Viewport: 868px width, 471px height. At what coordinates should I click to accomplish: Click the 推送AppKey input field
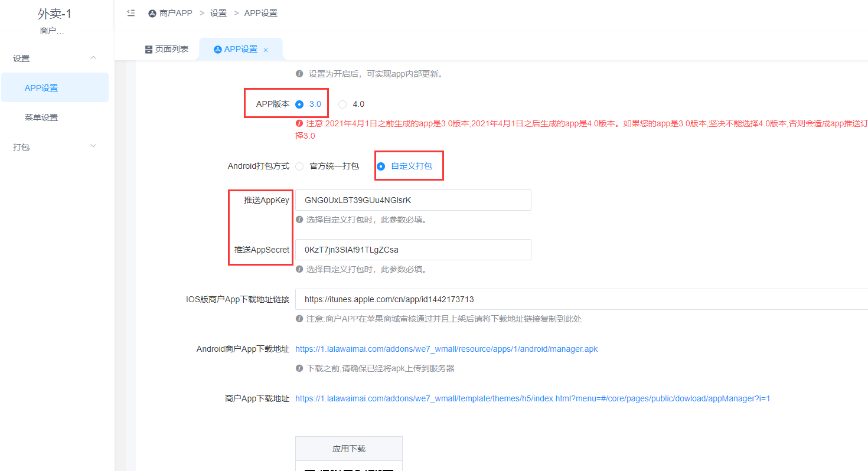(x=413, y=200)
